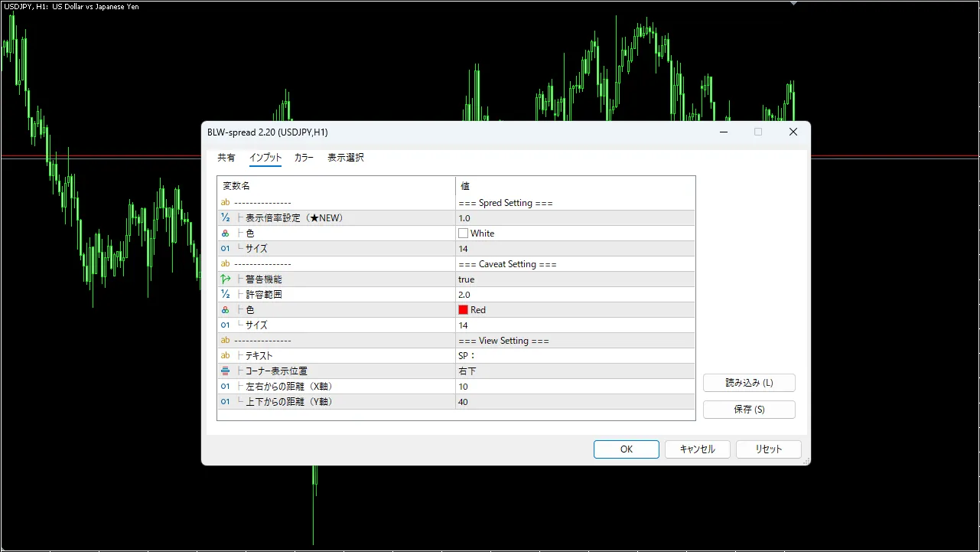This screenshot has height=552, width=980.
Task: Click the fraction icon beside 表示倍率設定
Action: click(225, 218)
